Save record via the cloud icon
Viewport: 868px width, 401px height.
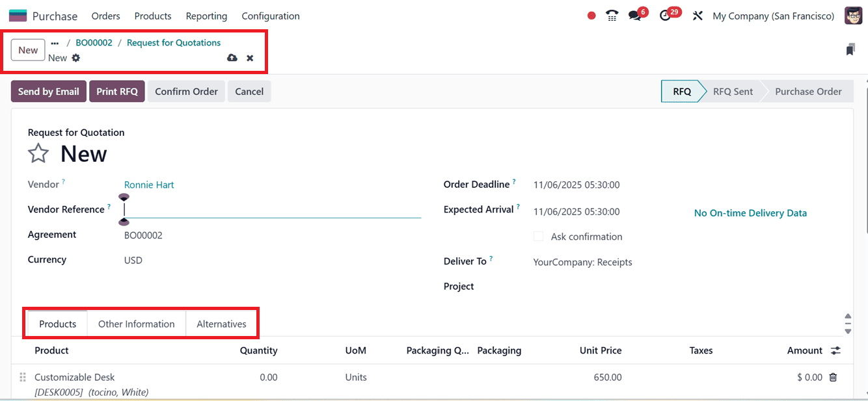point(232,58)
